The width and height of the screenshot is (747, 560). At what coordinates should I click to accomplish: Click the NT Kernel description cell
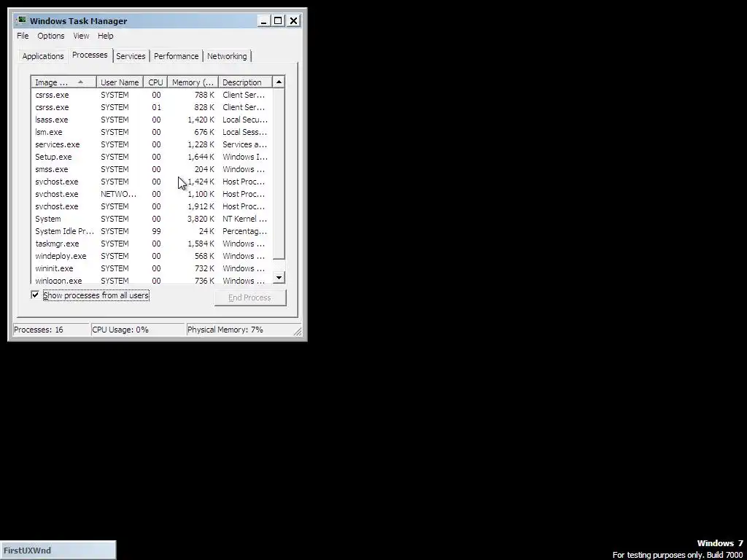244,219
